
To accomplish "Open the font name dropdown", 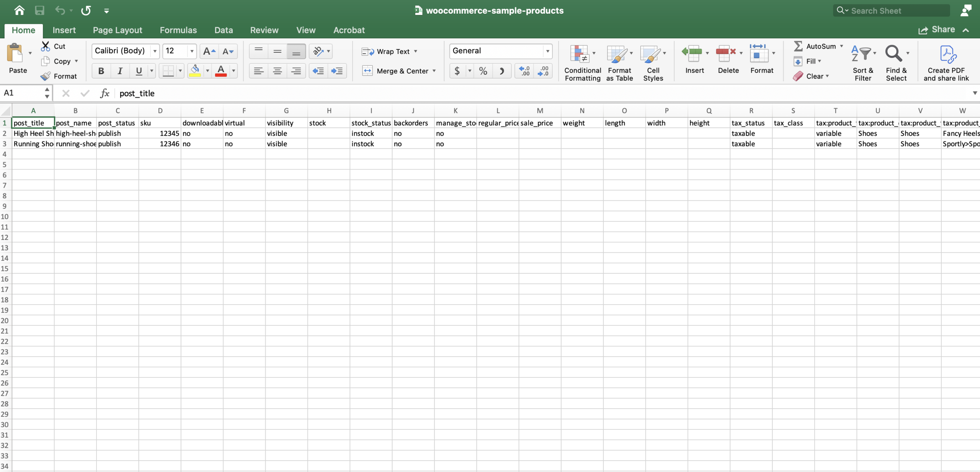I will 155,51.
